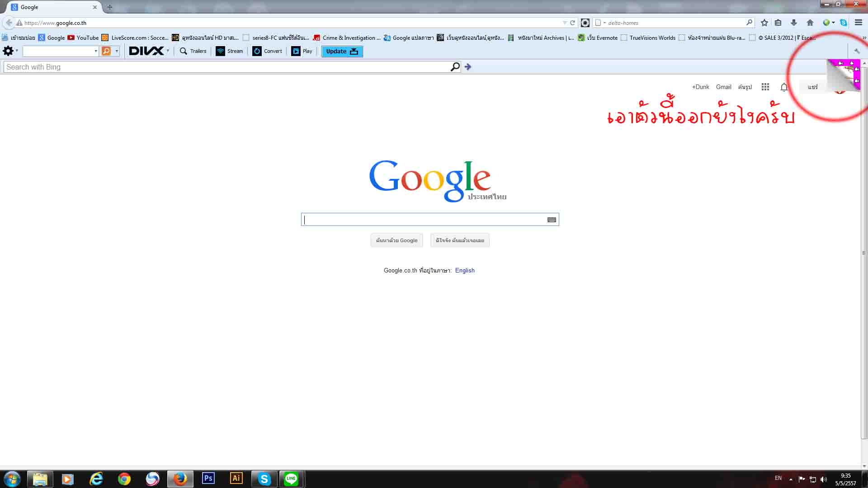Click Convert in DivX toolbar

point(267,51)
